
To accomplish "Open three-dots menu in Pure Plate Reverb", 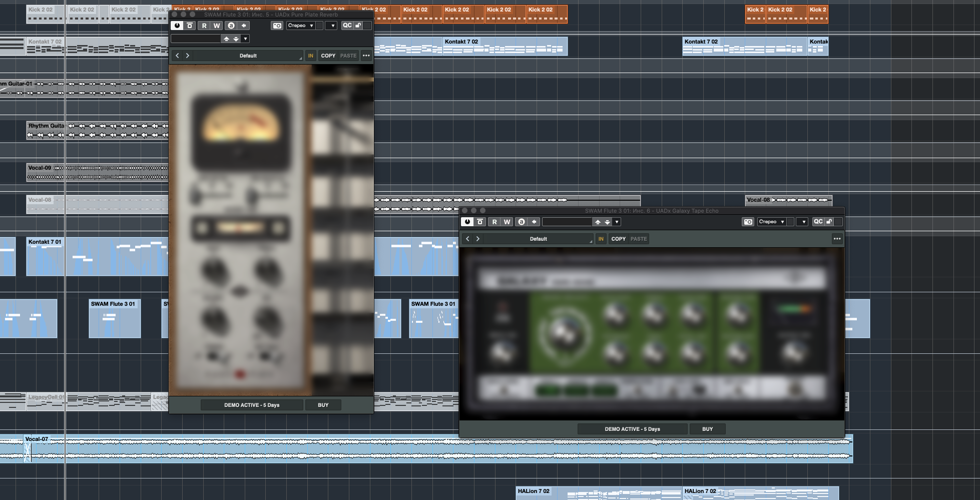I will pyautogui.click(x=366, y=56).
